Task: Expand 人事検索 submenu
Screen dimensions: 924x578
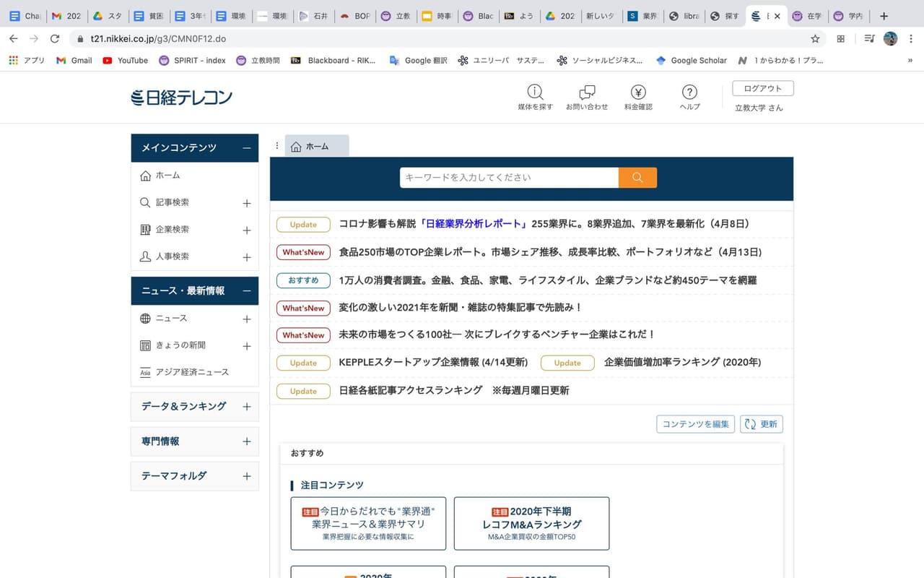Action: [246, 257]
